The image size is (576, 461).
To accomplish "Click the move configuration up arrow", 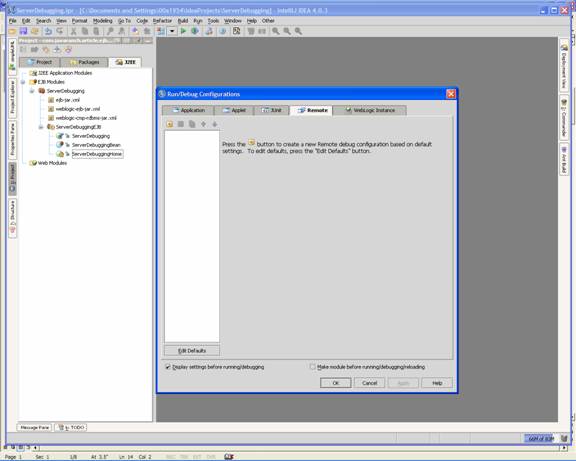I will tap(203, 124).
